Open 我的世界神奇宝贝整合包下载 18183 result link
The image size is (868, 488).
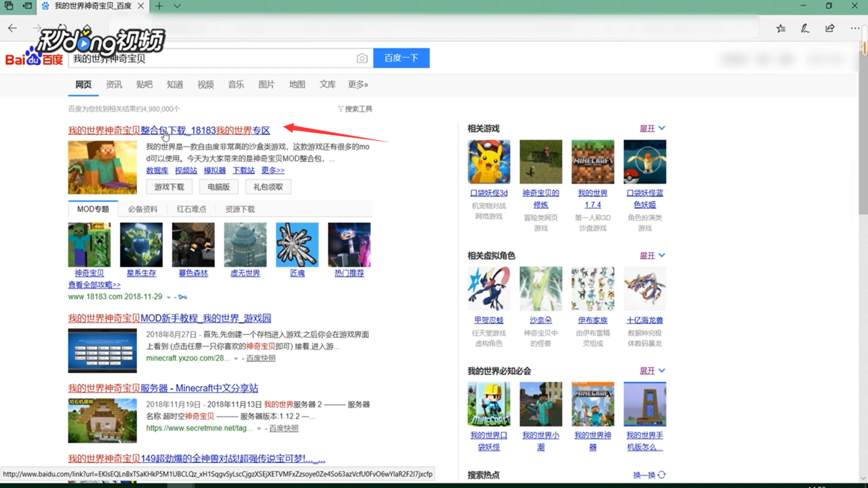[169, 130]
